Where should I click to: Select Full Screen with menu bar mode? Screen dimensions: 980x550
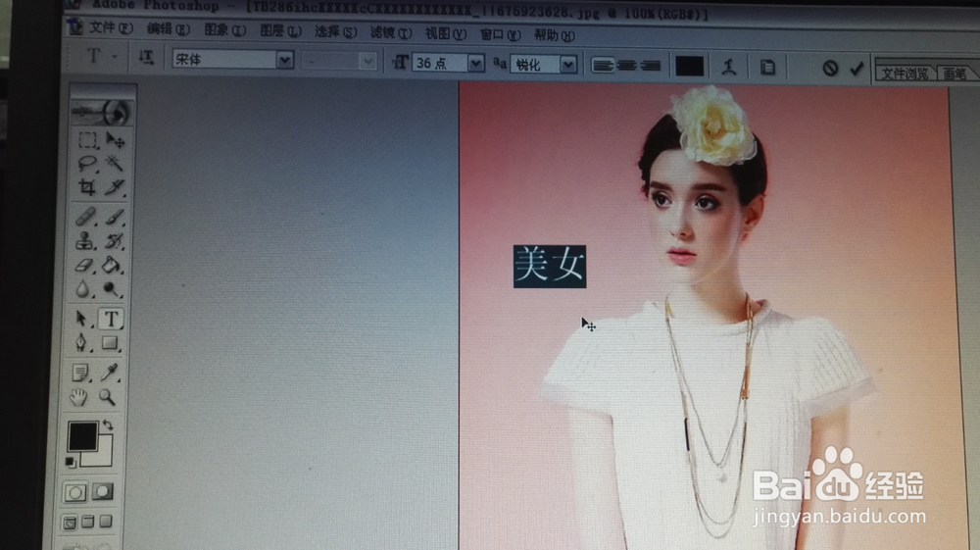coord(88,522)
